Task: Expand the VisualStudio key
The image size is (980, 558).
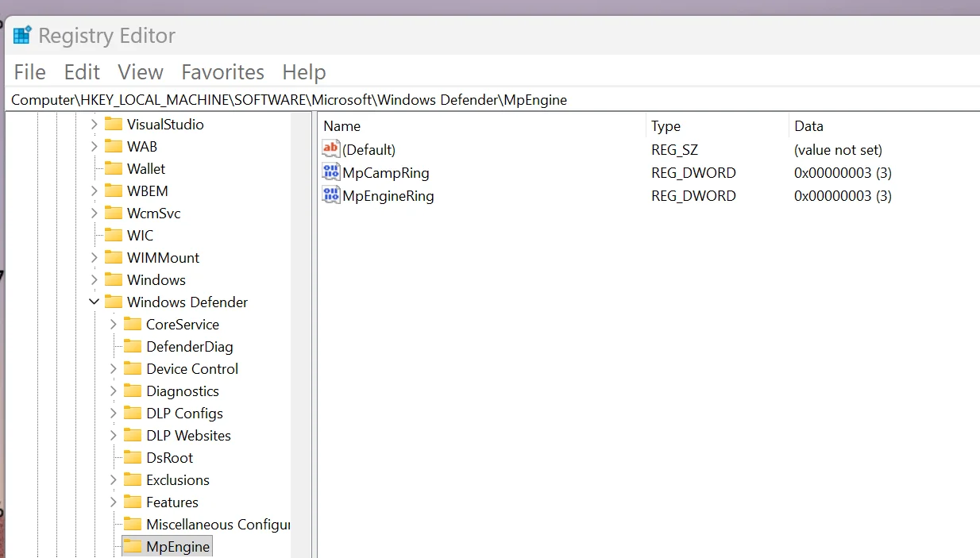Action: tap(95, 124)
